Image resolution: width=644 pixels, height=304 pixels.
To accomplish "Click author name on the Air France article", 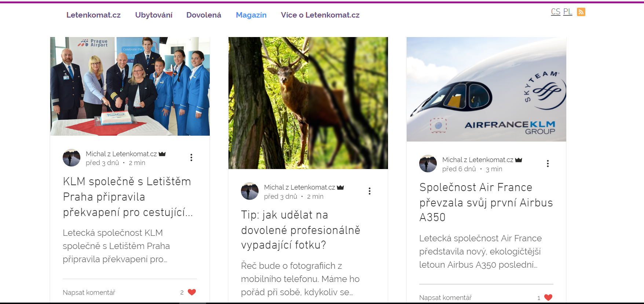I will pyautogui.click(x=478, y=160).
